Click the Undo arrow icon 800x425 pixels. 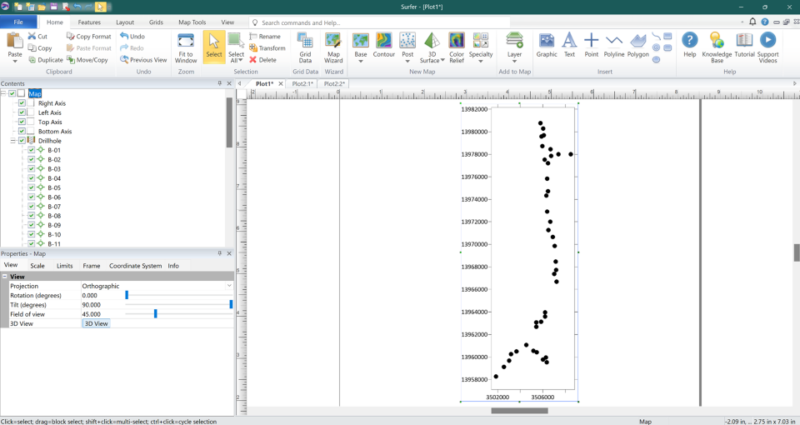tap(124, 36)
